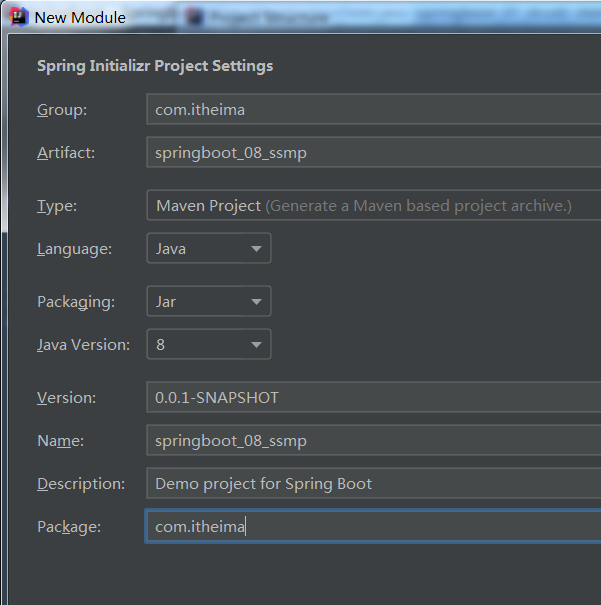Click the Java Version: label
Image resolution: width=601 pixels, height=605 pixels.
click(84, 345)
